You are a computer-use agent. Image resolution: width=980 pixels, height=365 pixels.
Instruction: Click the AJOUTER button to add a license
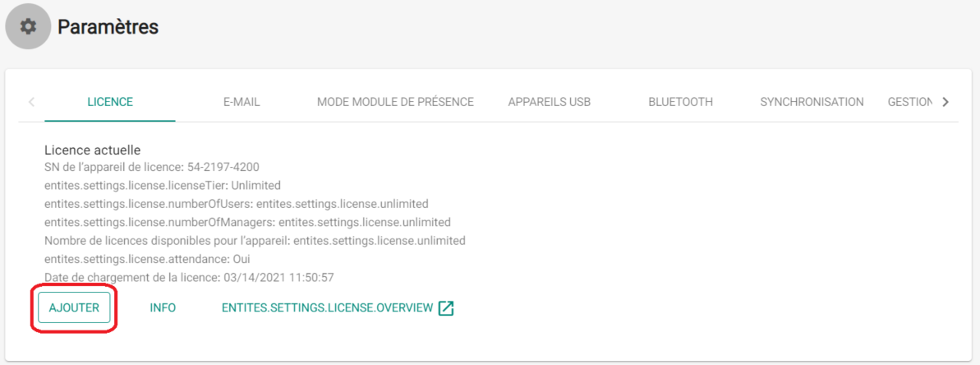[x=75, y=307]
